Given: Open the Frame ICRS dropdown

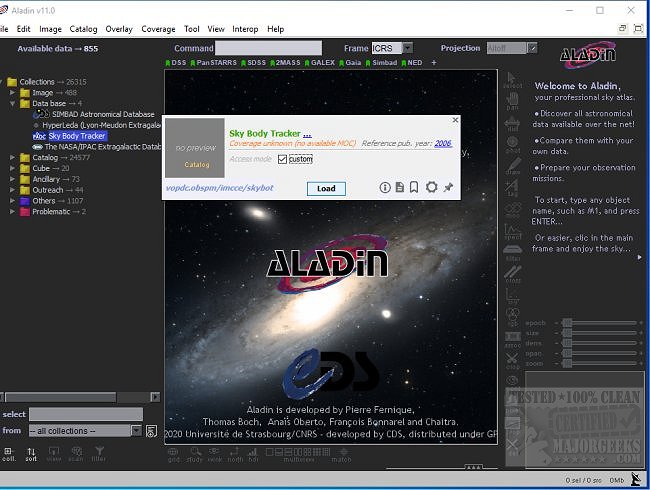Looking at the screenshot, I should click(408, 48).
